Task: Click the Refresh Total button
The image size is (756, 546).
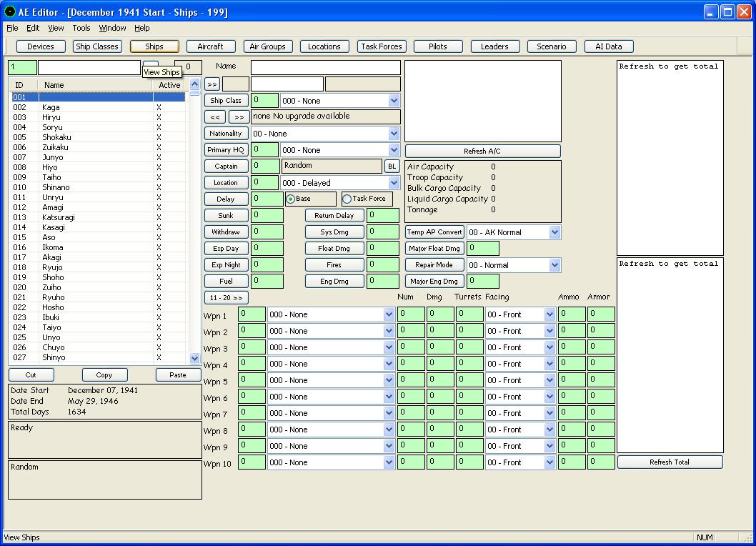Action: pos(670,462)
